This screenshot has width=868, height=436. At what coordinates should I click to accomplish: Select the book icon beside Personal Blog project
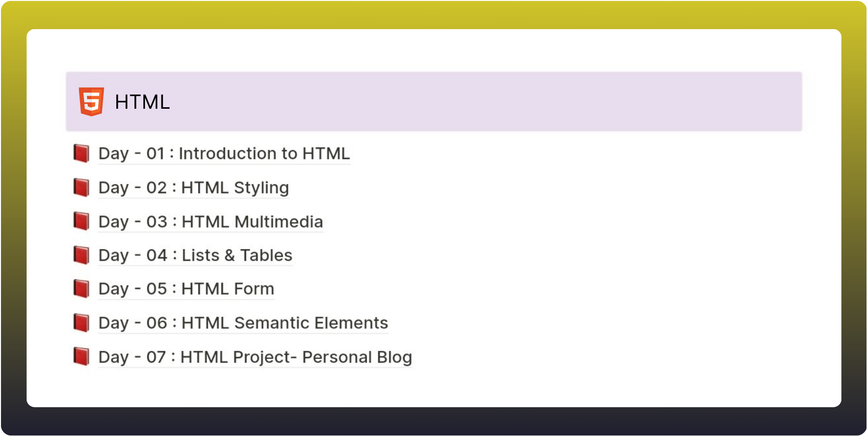(82, 357)
